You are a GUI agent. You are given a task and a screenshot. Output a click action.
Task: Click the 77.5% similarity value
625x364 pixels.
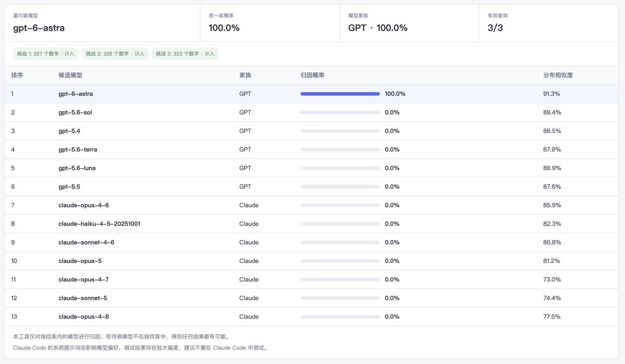pos(552,317)
